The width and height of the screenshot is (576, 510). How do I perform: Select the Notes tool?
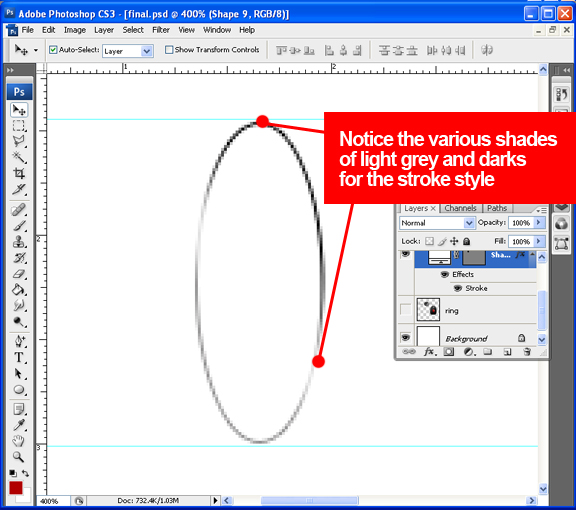pyautogui.click(x=19, y=409)
